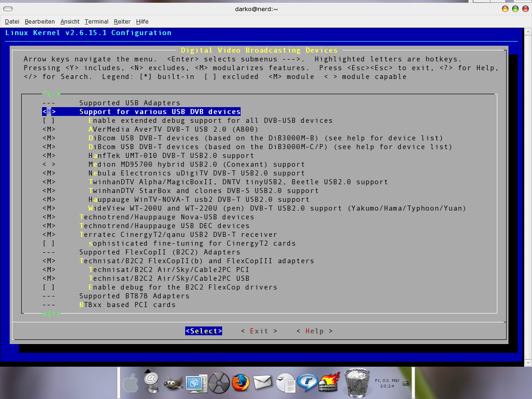The width and height of the screenshot is (532, 399).
Task: Click 'Linux Kernel v2.6.15.1 Configuration' header text
Action: point(88,33)
